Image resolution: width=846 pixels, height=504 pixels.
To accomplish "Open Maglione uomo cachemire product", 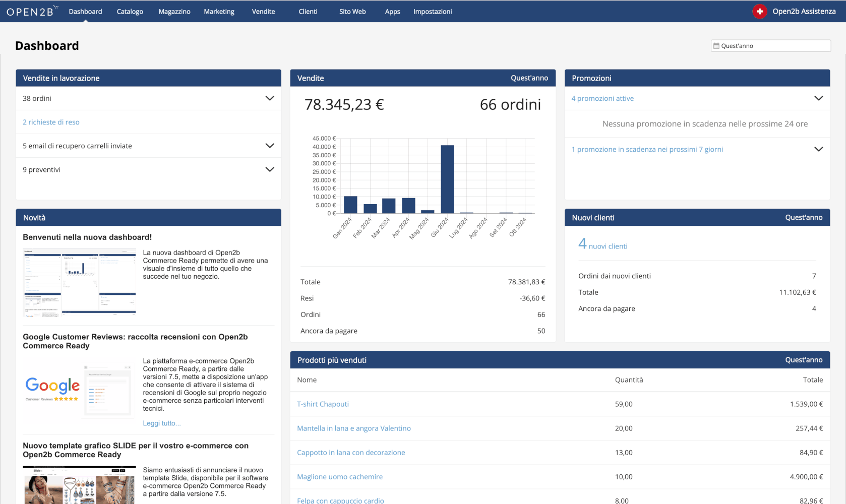I will pos(340,477).
